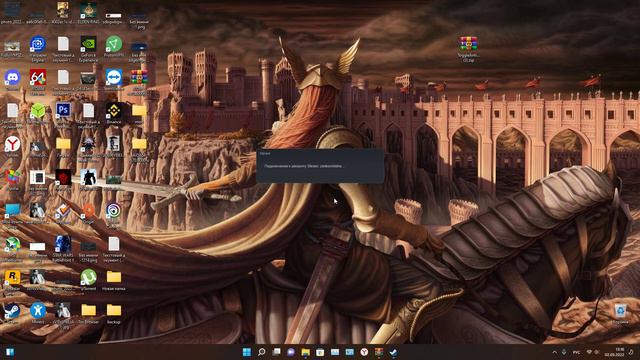The height and width of the screenshot is (360, 640).
Task: Open taskbar Search
Action: (262, 352)
